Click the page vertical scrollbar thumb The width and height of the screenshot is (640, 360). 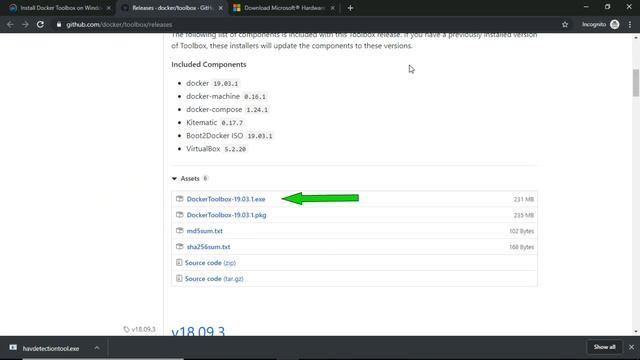636,83
